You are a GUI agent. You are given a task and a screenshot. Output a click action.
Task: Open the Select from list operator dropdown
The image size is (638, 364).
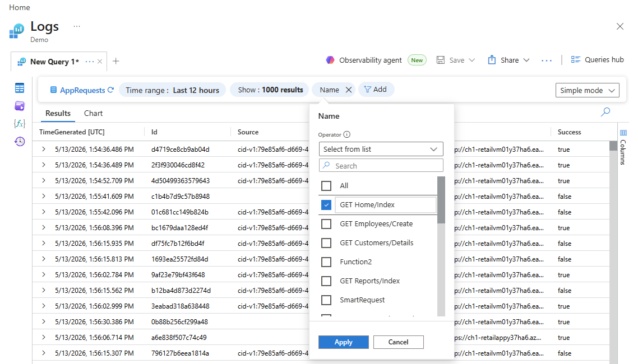(381, 149)
